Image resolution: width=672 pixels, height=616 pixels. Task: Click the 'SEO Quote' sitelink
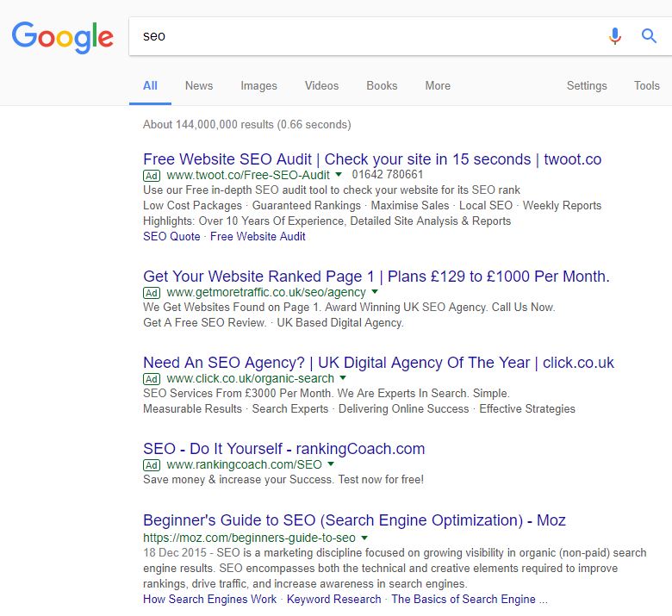pos(171,237)
